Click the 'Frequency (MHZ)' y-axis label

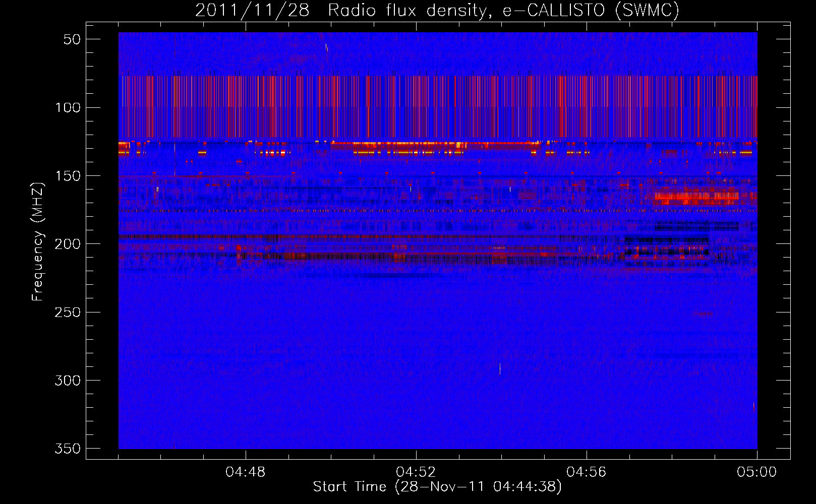(38, 242)
